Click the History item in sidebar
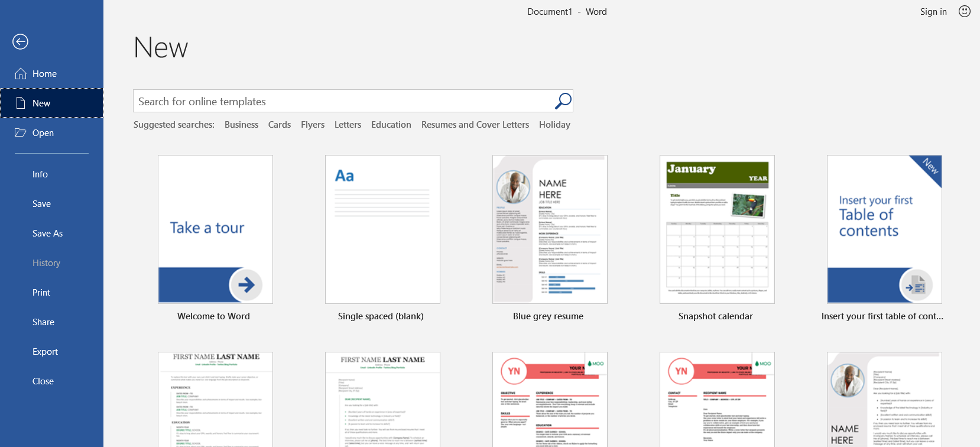 click(46, 263)
